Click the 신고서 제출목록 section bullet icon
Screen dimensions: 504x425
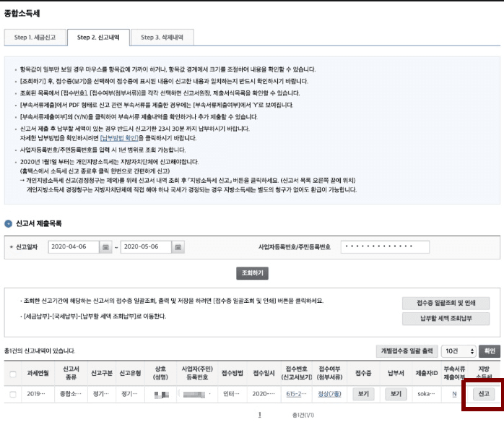[x=9, y=223]
